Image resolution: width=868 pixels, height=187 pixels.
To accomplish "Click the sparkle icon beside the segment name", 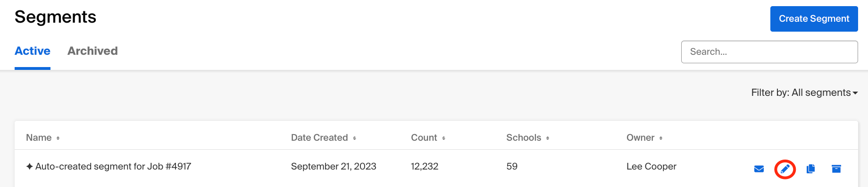I will pos(30,166).
